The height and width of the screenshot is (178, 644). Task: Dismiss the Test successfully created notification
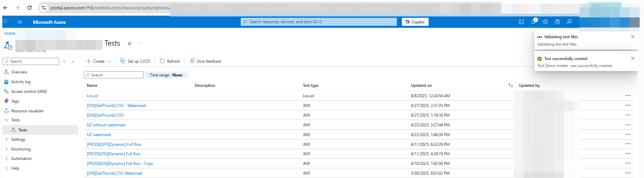pos(632,58)
